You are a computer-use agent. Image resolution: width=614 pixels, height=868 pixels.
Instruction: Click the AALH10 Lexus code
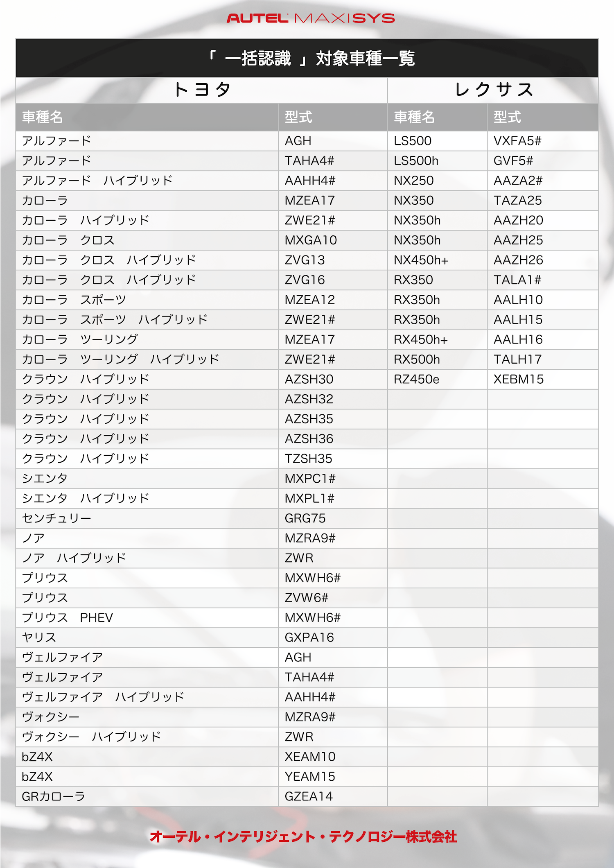coord(518,300)
